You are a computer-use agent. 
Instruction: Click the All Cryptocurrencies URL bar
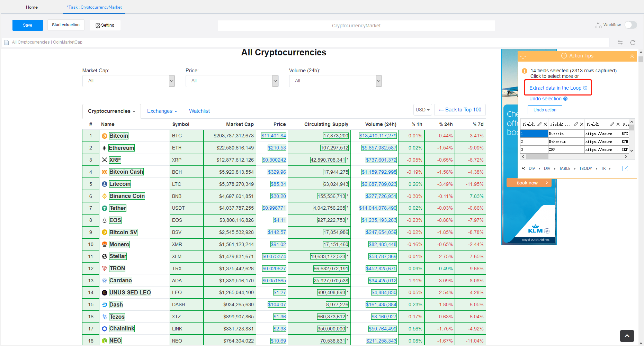click(x=306, y=42)
